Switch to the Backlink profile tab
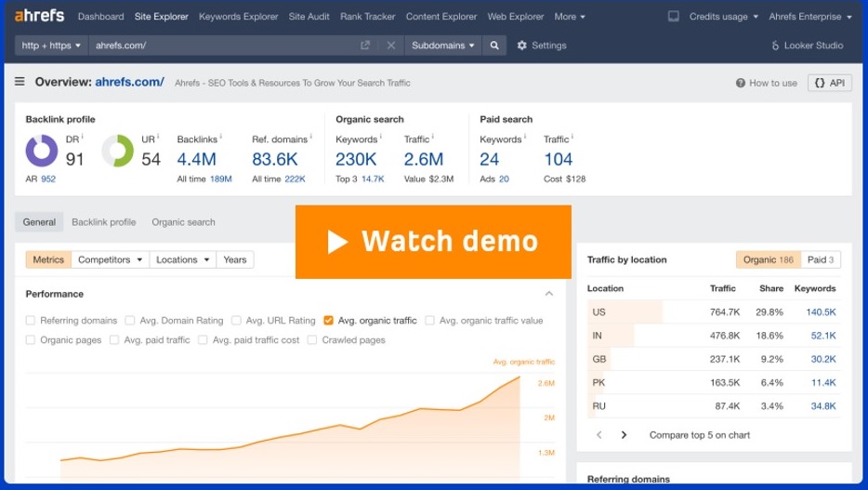Image resolution: width=868 pixels, height=490 pixels. pyautogui.click(x=103, y=222)
